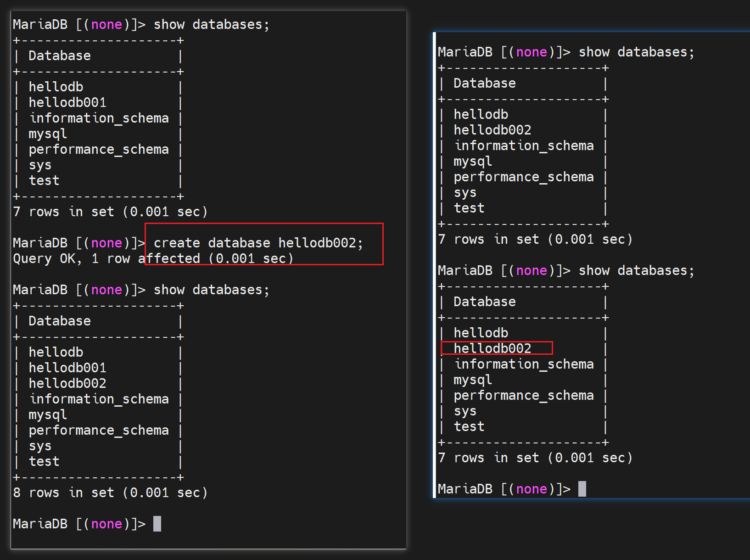Place cursor at right terminal's empty MariaDB prompt
The image size is (750, 560).
click(x=582, y=489)
